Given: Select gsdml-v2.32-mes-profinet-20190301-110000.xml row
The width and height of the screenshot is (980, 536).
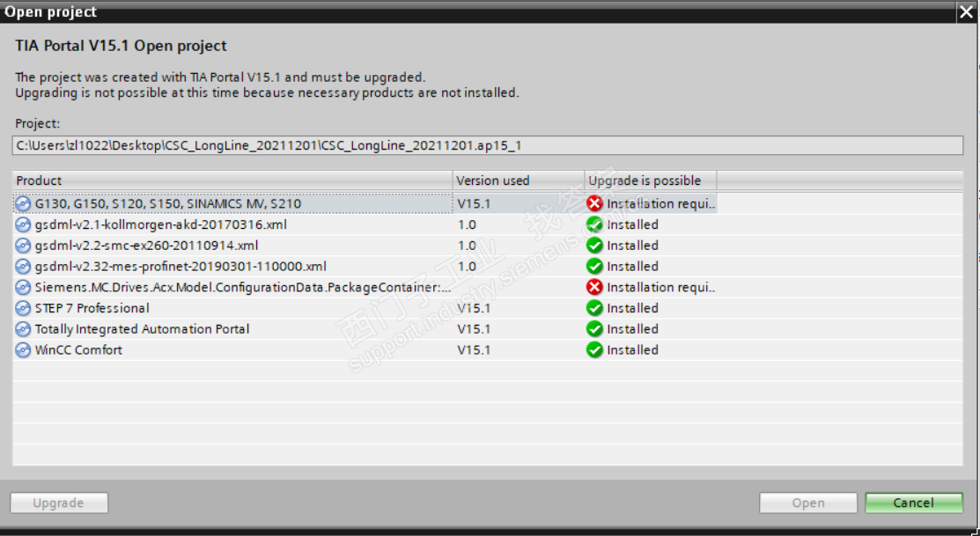Looking at the screenshot, I should click(x=181, y=267).
